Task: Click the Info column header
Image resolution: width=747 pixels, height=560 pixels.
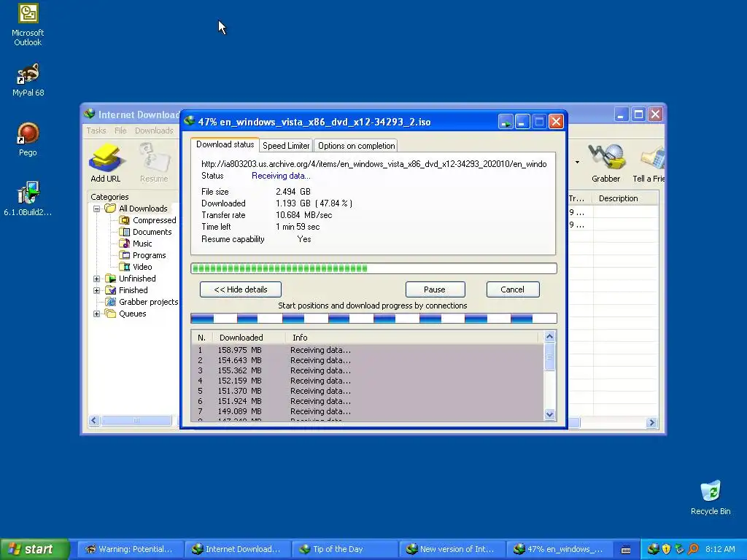Action: pos(411,338)
